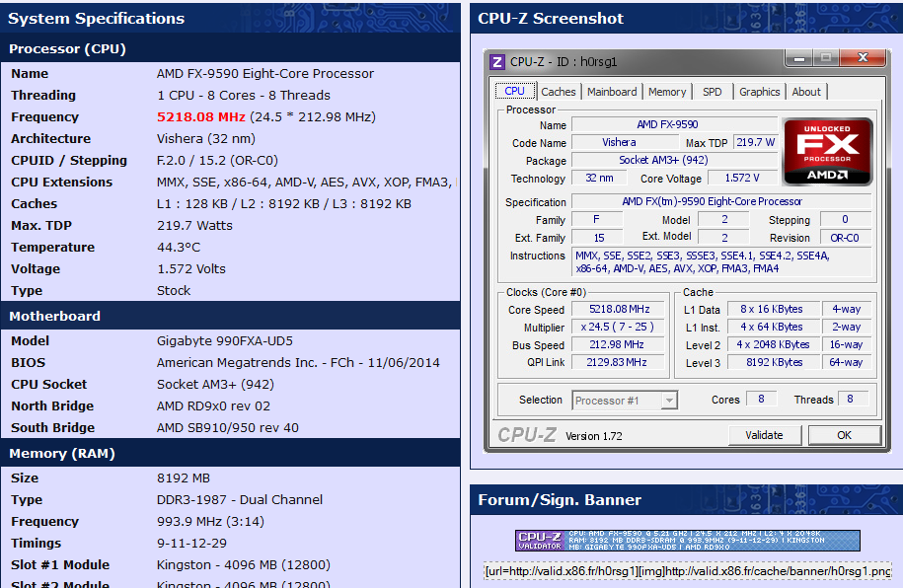This screenshot has height=588, width=903.
Task: Click the Cores count field
Action: (761, 400)
